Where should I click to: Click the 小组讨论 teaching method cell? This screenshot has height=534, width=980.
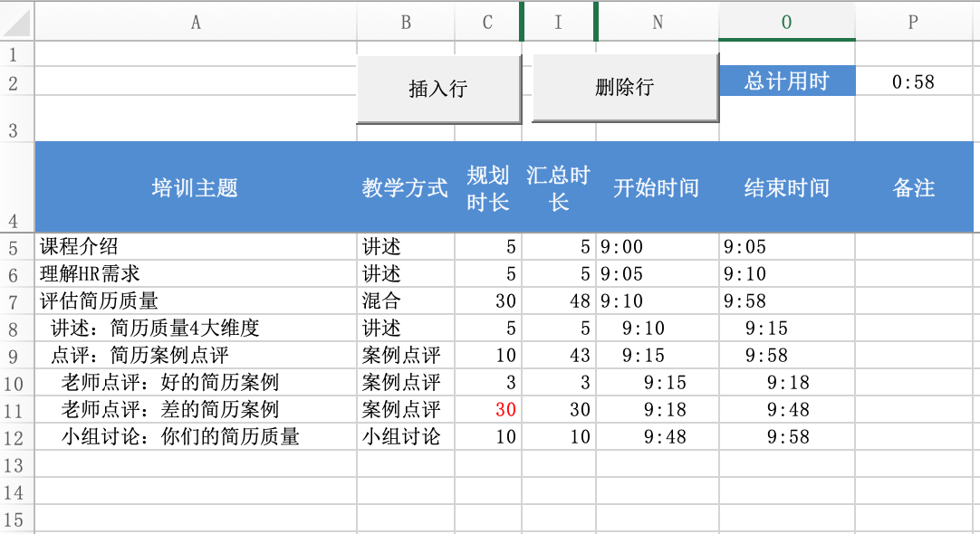point(406,436)
